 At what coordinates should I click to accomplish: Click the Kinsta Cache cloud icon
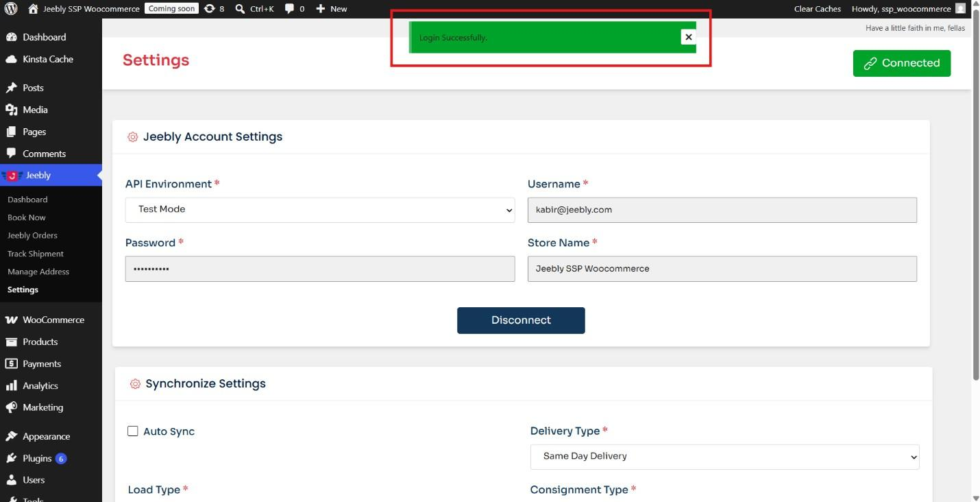(x=11, y=59)
